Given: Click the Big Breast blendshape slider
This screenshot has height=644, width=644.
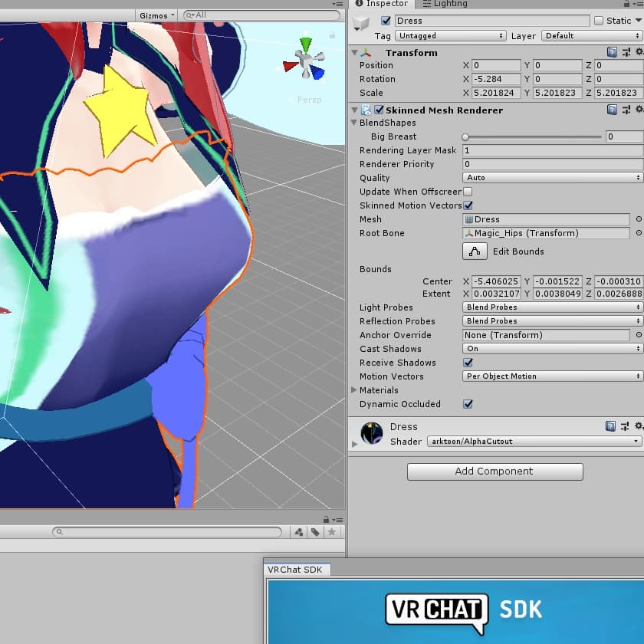Looking at the screenshot, I should pyautogui.click(x=532, y=136).
